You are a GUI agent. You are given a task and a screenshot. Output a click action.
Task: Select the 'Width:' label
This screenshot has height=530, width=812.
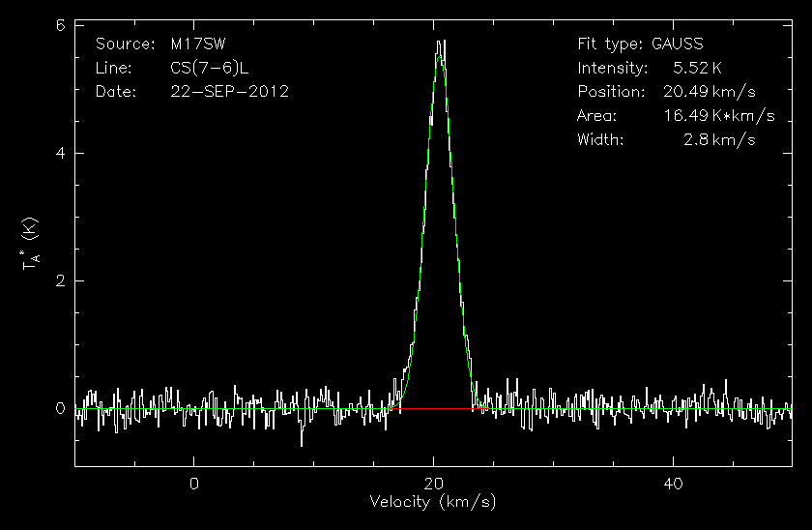coord(600,140)
